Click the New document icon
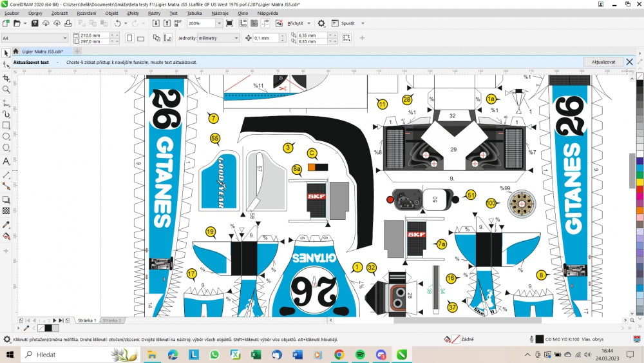Screen dimensions: 644x363 [6, 23]
